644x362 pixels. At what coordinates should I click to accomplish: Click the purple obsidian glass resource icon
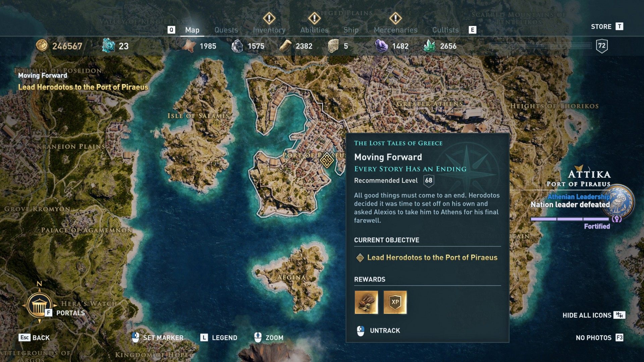381,46
